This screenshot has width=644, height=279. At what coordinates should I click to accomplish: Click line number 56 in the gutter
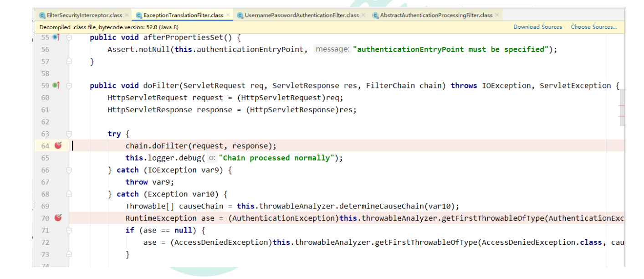coord(45,49)
